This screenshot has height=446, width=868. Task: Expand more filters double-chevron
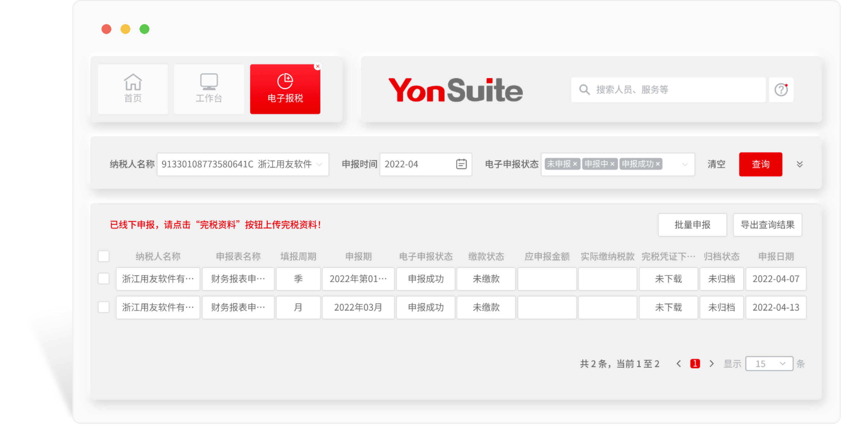[x=800, y=164]
